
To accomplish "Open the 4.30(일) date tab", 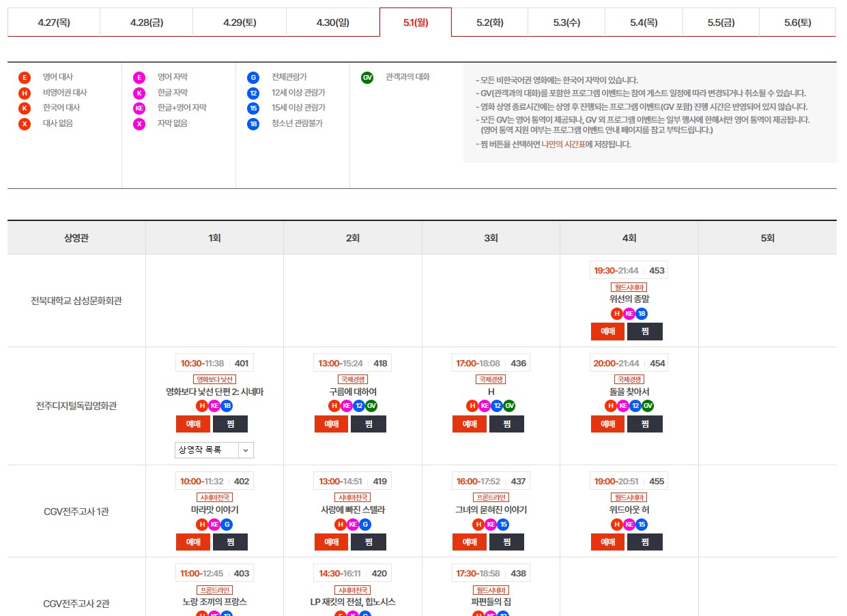I will (x=333, y=23).
